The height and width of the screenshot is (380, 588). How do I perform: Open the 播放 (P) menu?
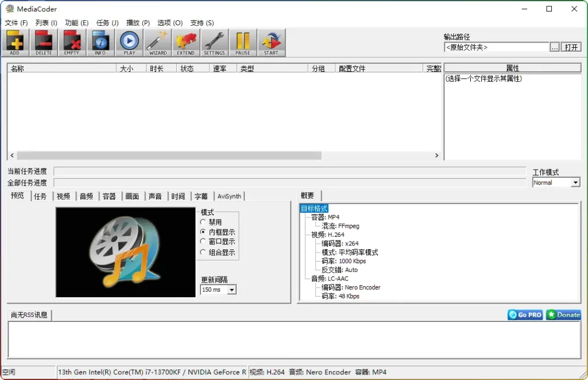(x=138, y=23)
